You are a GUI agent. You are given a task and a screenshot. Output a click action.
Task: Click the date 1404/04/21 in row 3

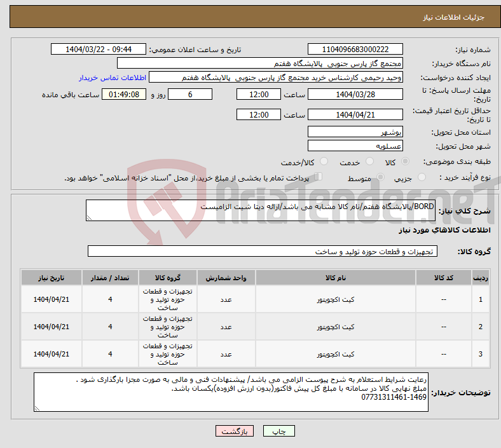(x=51, y=354)
